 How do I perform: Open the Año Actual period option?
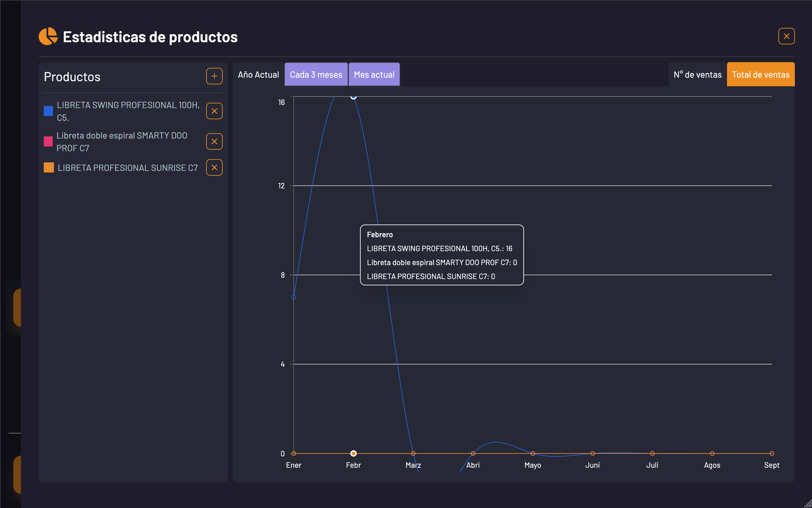[x=259, y=74]
